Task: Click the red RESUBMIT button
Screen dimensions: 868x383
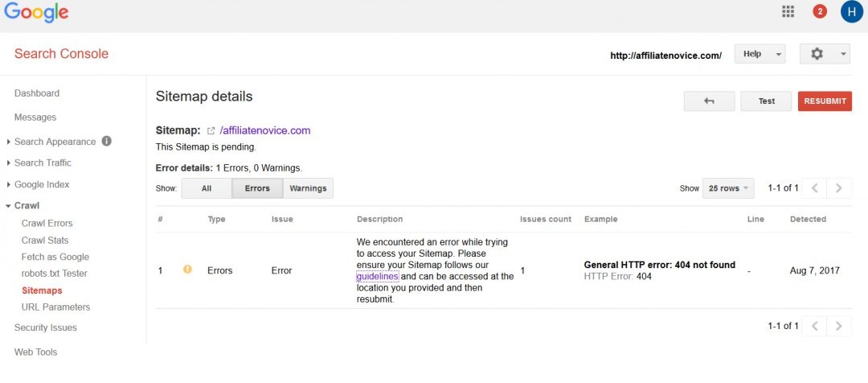Action: [825, 101]
